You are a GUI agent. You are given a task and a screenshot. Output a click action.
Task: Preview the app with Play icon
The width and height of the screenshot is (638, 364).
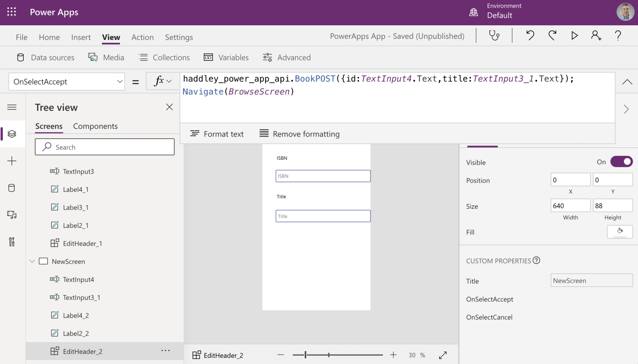[x=574, y=36]
